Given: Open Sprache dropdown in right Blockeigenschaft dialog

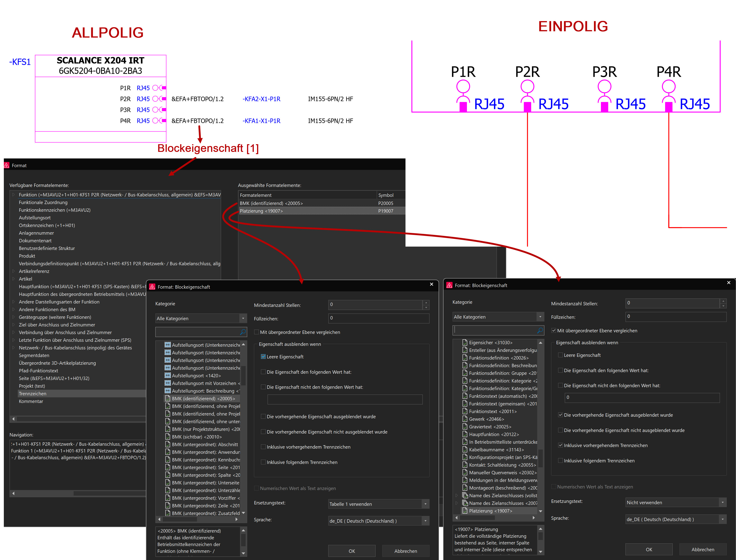Looking at the screenshot, I should point(676,519).
